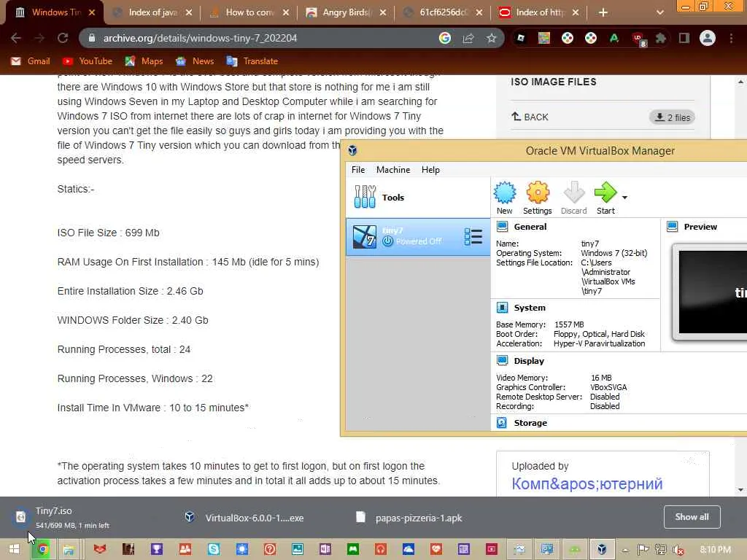Open File Explorer from the taskbar

[69, 550]
